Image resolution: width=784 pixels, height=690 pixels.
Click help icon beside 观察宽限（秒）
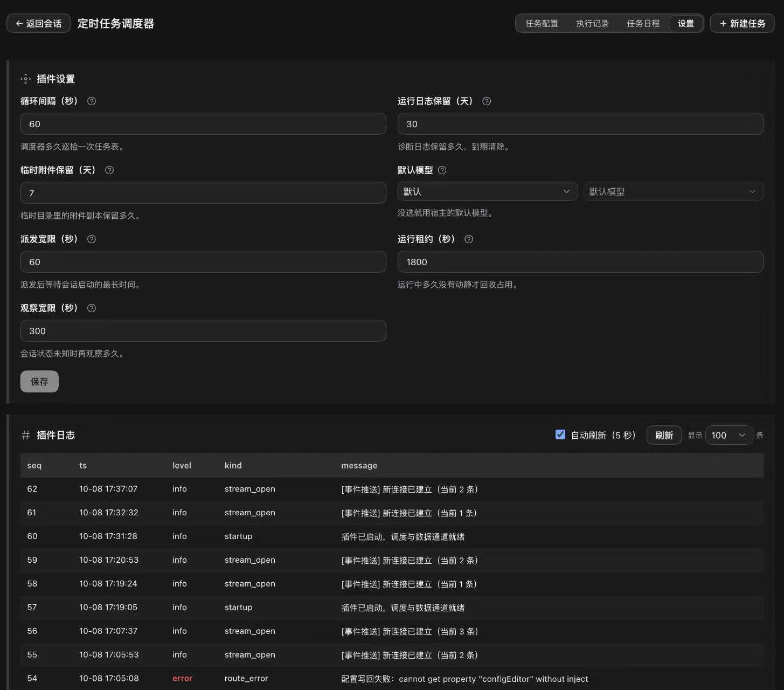tap(92, 308)
